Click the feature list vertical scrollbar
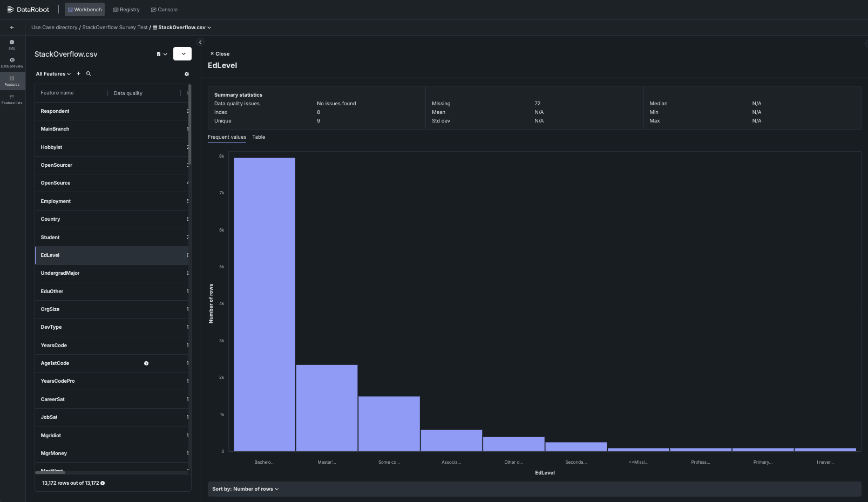The height and width of the screenshot is (502, 868). pos(189,125)
